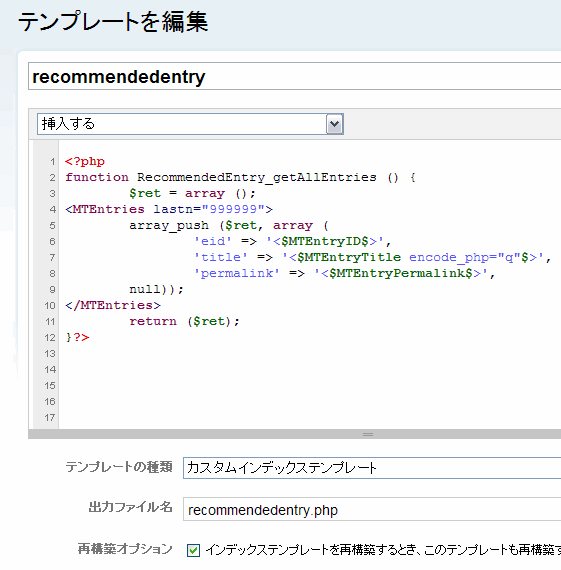Screen dimensions: 561x570
Task: Click the 'function' keyword on line 2
Action: (x=97, y=177)
